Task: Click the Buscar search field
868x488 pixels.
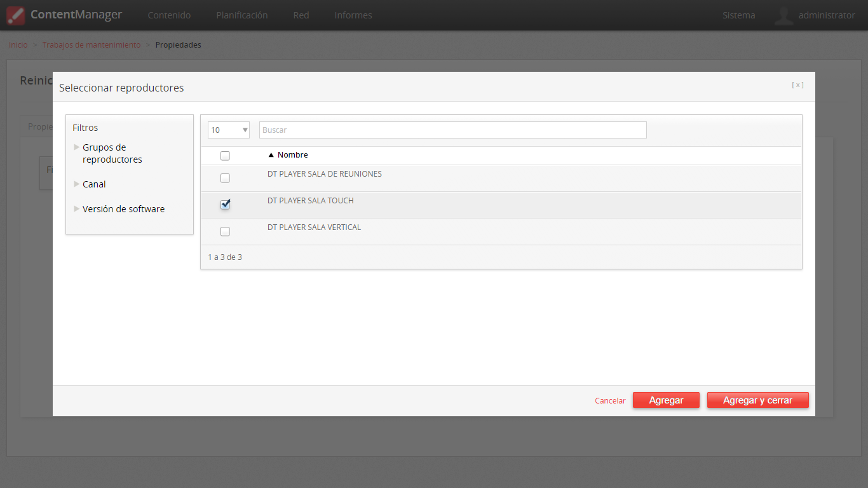Action: point(453,130)
